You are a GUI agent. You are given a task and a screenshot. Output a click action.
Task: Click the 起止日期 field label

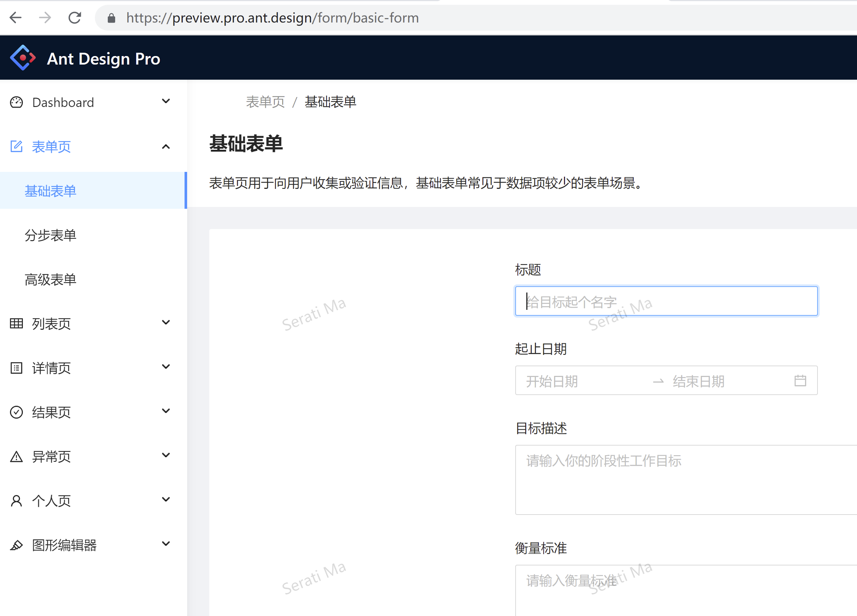pyautogui.click(x=541, y=349)
